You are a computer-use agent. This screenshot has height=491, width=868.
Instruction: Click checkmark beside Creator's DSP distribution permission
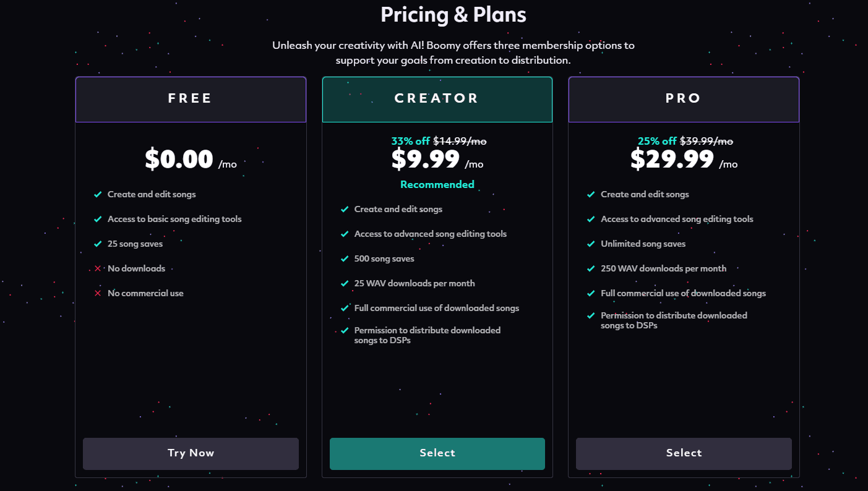click(345, 330)
